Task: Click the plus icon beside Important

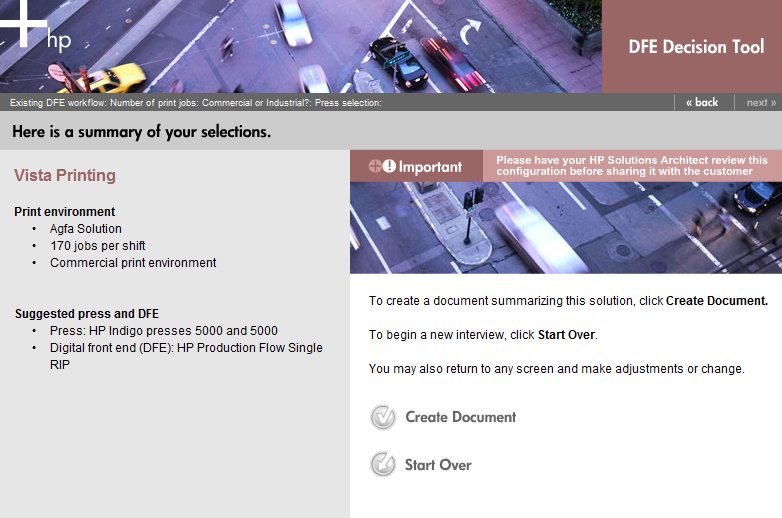Action: click(x=375, y=167)
